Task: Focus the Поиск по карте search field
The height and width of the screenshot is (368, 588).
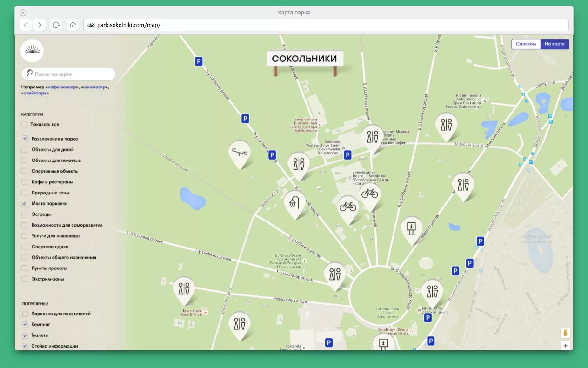Action: pyautogui.click(x=68, y=74)
